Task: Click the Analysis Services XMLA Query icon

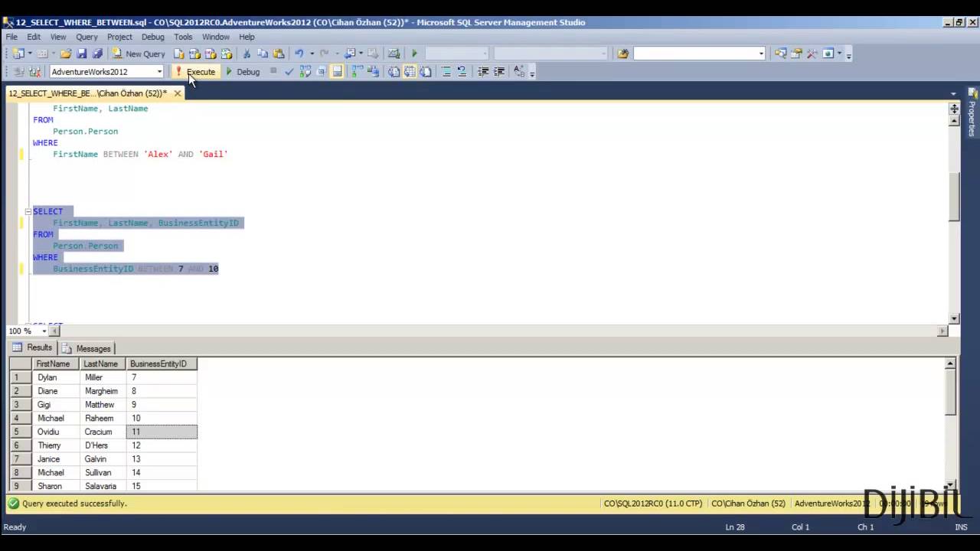Action: pos(227,54)
